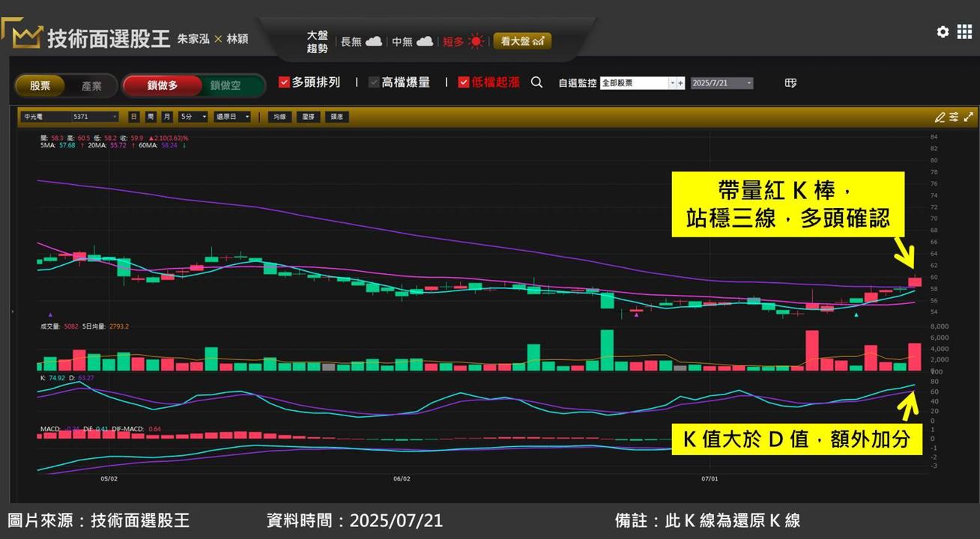980x539 pixels.
Task: Toggle the 多頭排列 checkbox
Action: [284, 82]
